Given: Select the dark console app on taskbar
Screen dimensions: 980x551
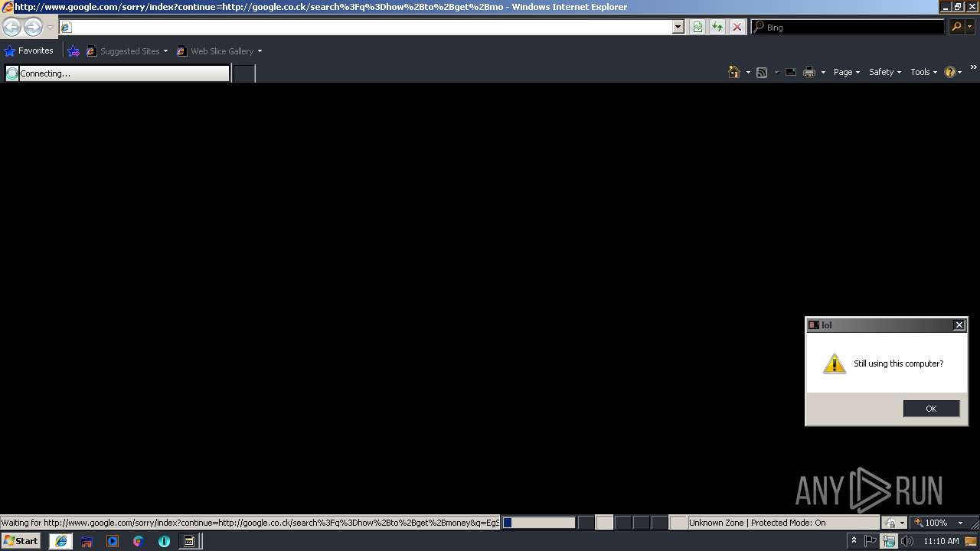Looking at the screenshot, I should coord(188,541).
